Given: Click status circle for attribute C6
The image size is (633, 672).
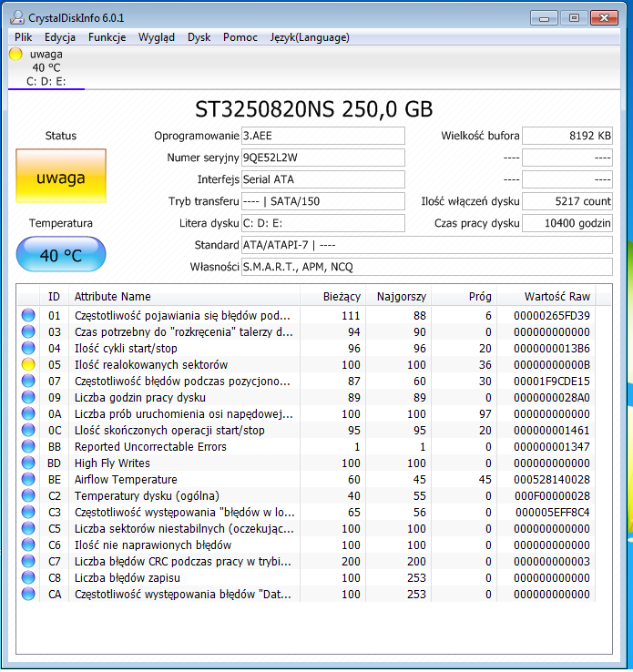Looking at the screenshot, I should [x=28, y=545].
